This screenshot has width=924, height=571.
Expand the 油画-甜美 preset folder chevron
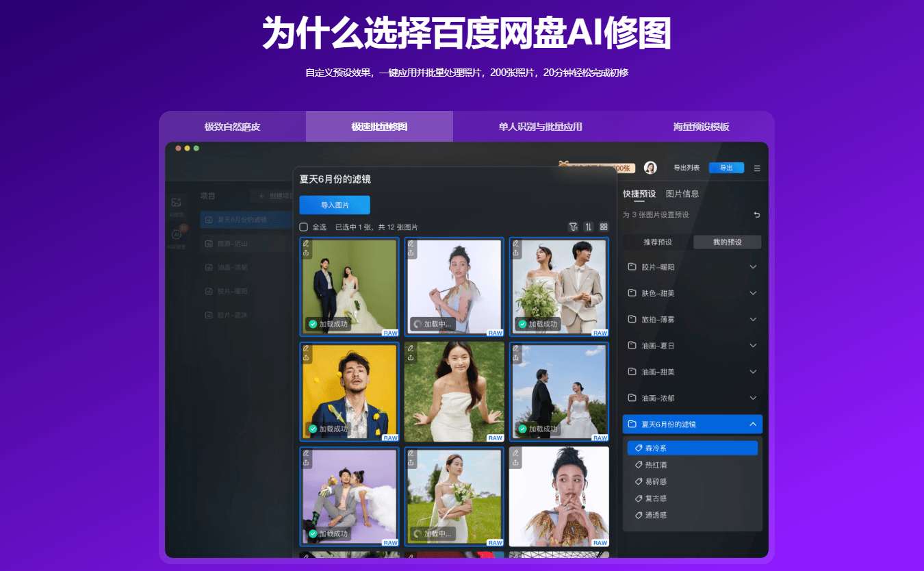coord(753,372)
